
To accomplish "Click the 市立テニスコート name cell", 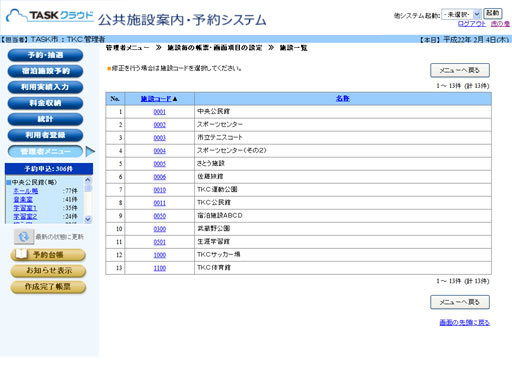I will (343, 138).
